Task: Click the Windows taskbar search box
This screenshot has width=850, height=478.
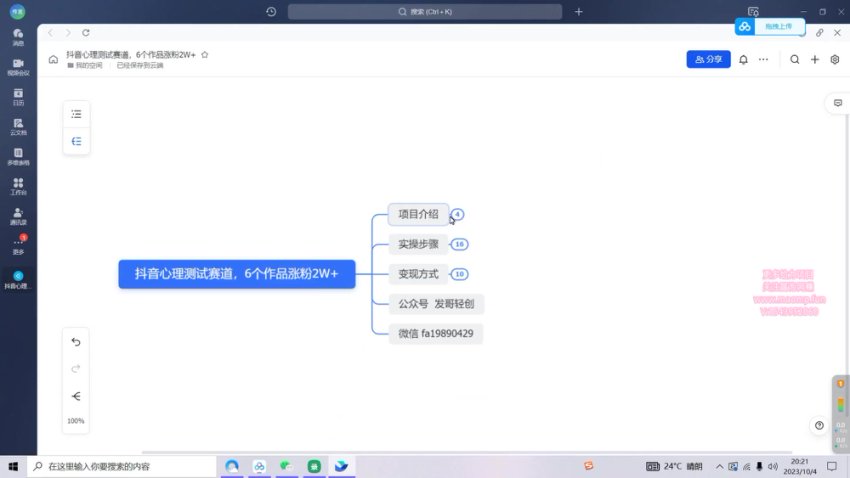Action: click(x=120, y=466)
